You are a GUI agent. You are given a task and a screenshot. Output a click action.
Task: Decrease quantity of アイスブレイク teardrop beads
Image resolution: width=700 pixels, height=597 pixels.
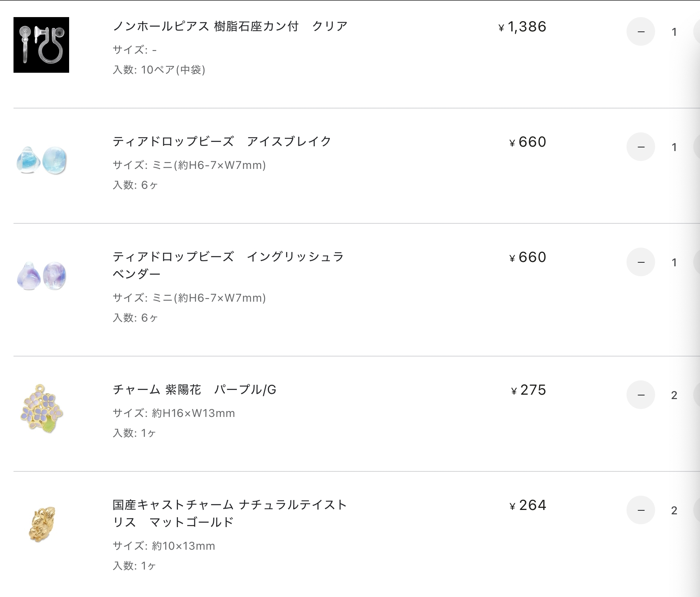pyautogui.click(x=641, y=147)
